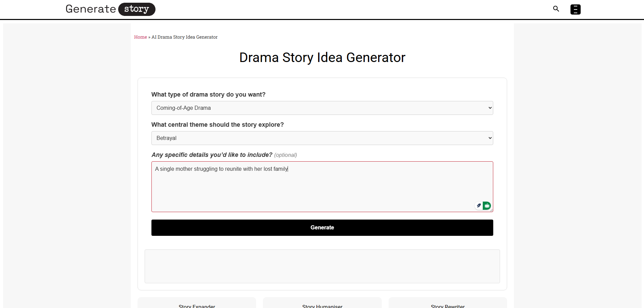
Task: Select the typed text about the single mother
Action: pyautogui.click(x=221, y=169)
